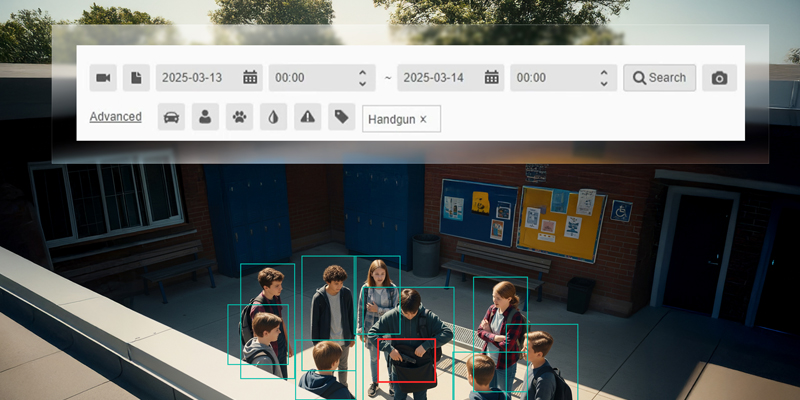The height and width of the screenshot is (400, 800).
Task: Click the Handgun tag input box
Action: coord(402,119)
